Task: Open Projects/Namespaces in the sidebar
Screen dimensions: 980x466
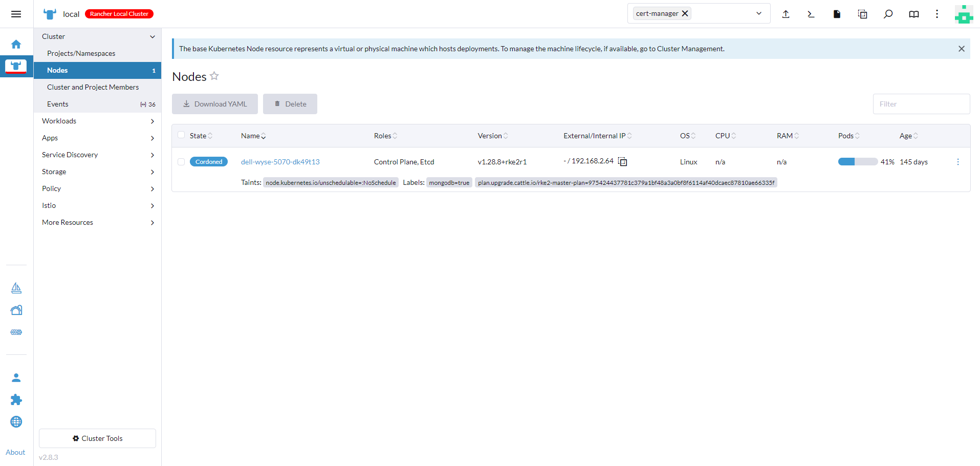Action: 81,53
